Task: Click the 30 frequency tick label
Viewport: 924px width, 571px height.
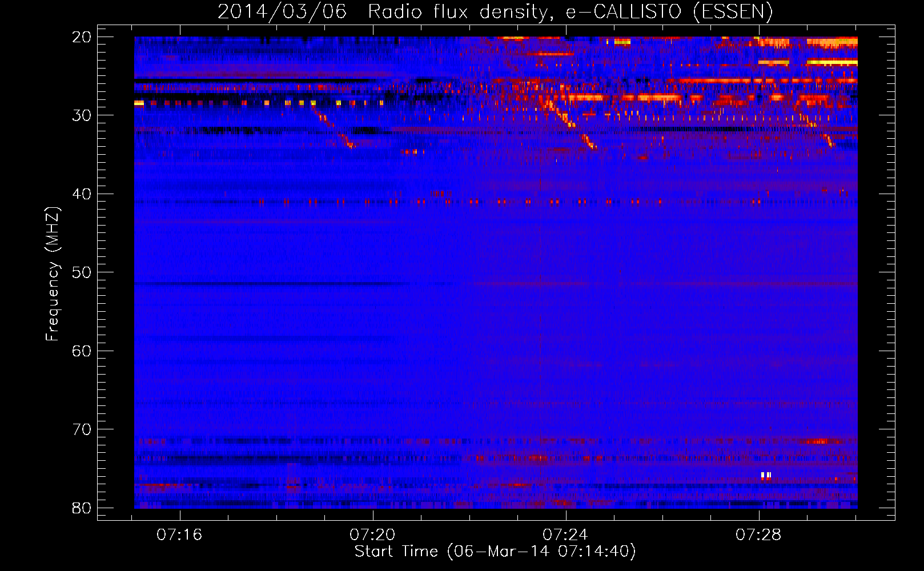Action: (x=82, y=115)
